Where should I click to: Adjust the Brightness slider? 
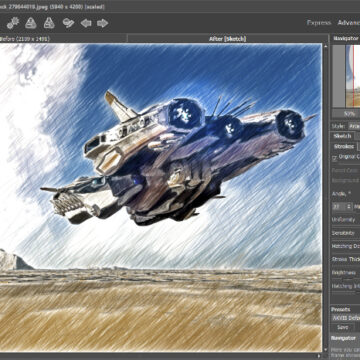pyautogui.click(x=346, y=279)
